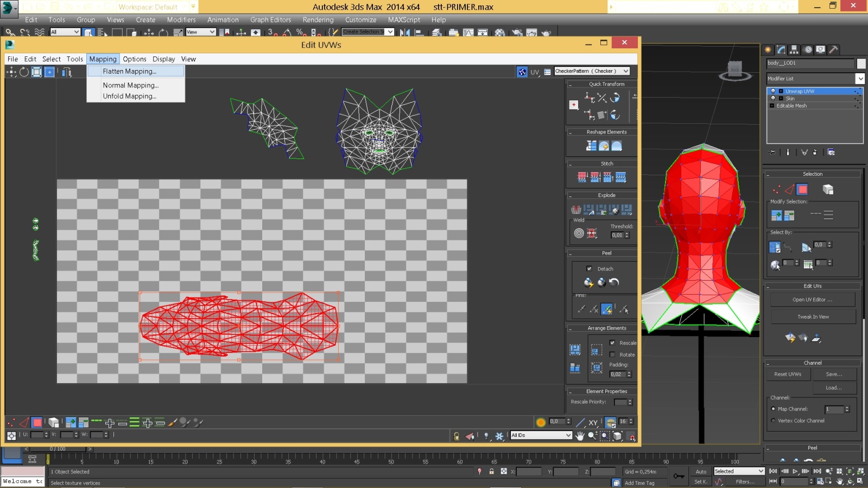868x488 pixels.
Task: Enable edge sub-object mode in Edit UVWs bottom bar
Action: pos(24,422)
